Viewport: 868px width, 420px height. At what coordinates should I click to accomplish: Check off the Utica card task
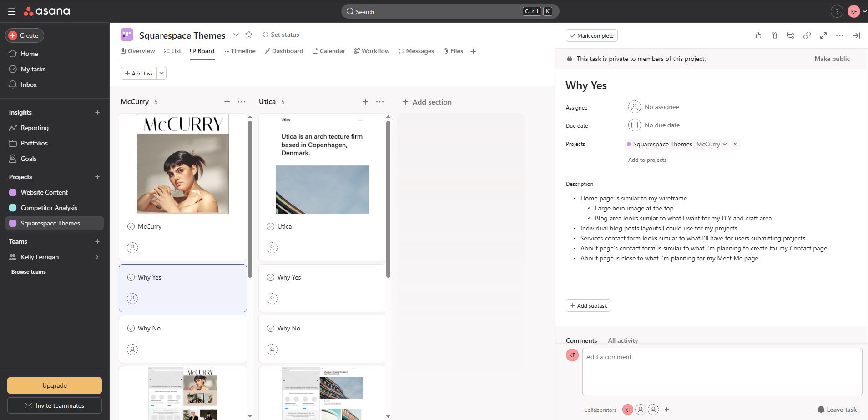tap(271, 226)
